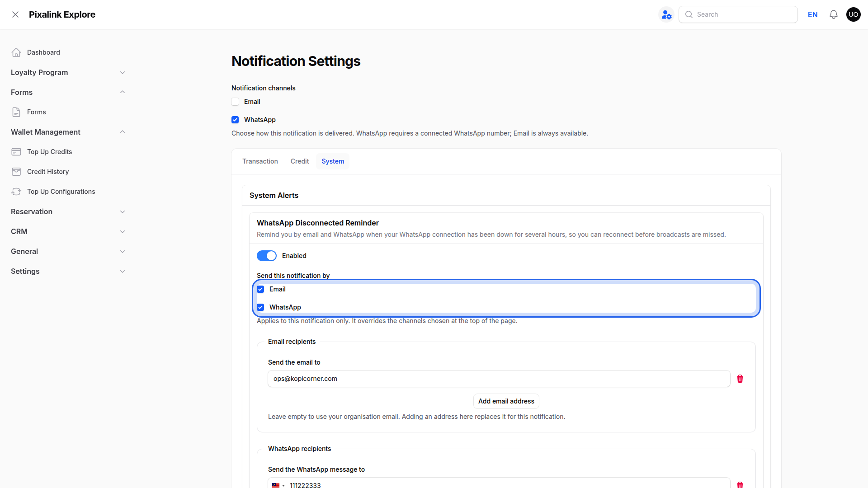Open the country flag selector for phone
This screenshot has width=868, height=488.
coord(278,485)
